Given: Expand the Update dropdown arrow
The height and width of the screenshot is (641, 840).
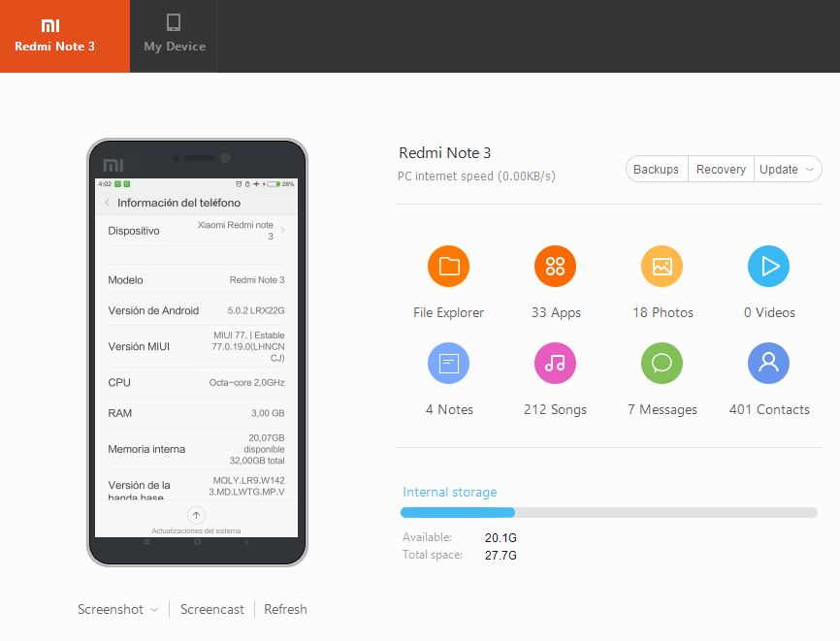Looking at the screenshot, I should (x=810, y=170).
